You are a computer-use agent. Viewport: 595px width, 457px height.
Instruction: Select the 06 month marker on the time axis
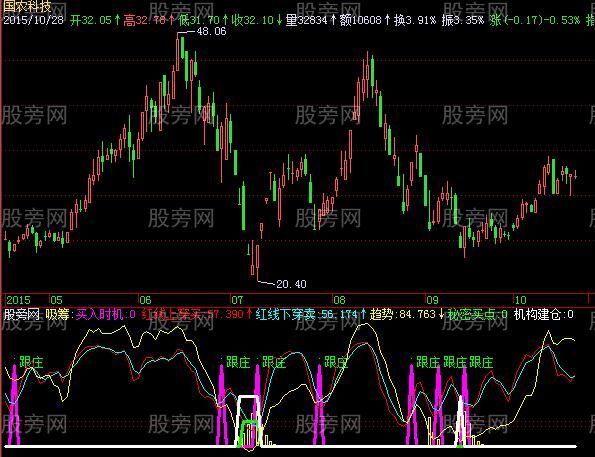coord(145,300)
